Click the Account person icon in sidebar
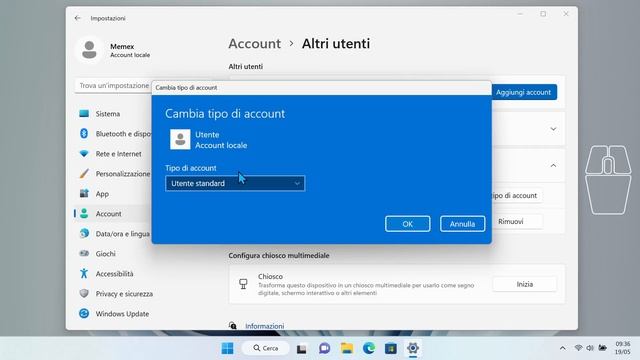Viewport: 640px width, 360px height. tap(84, 213)
